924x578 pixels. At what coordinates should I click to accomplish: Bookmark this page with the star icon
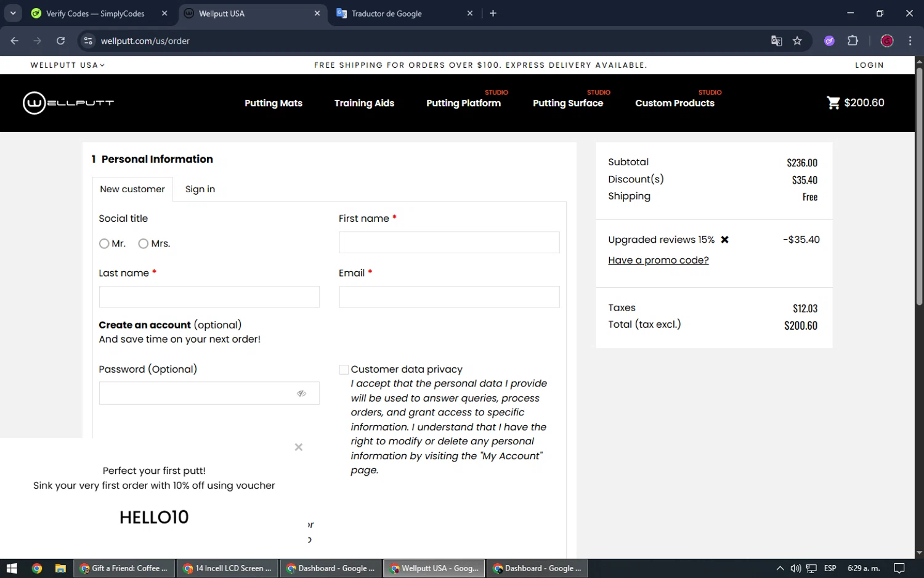click(x=797, y=41)
